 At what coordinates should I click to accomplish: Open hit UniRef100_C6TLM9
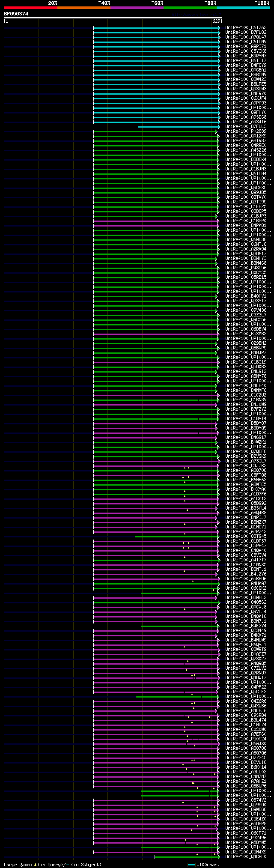(x=246, y=42)
